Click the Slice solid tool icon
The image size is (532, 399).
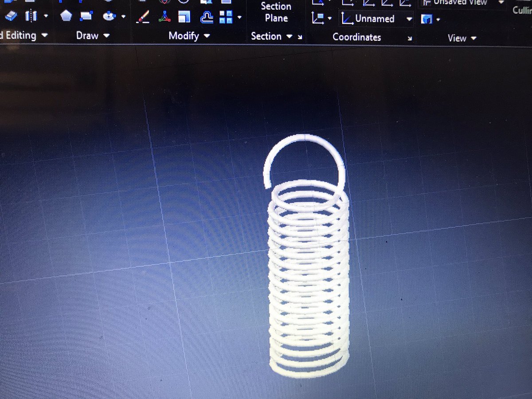(31, 16)
